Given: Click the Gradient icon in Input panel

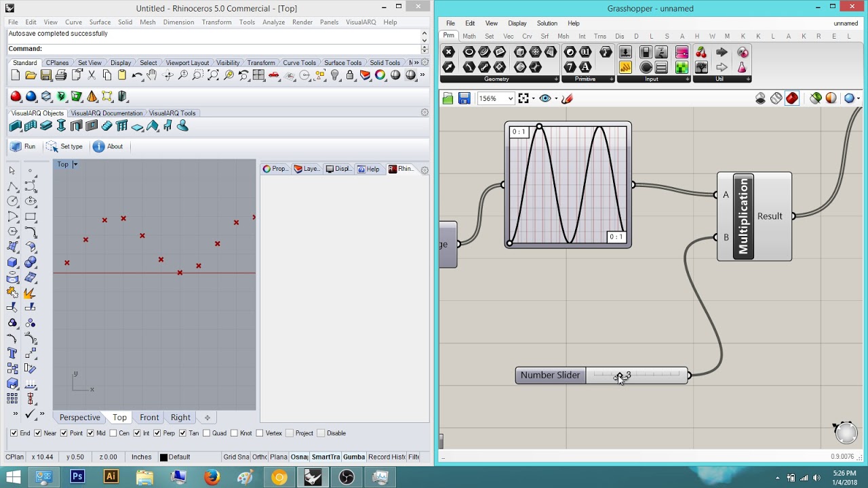Looking at the screenshot, I should [682, 52].
